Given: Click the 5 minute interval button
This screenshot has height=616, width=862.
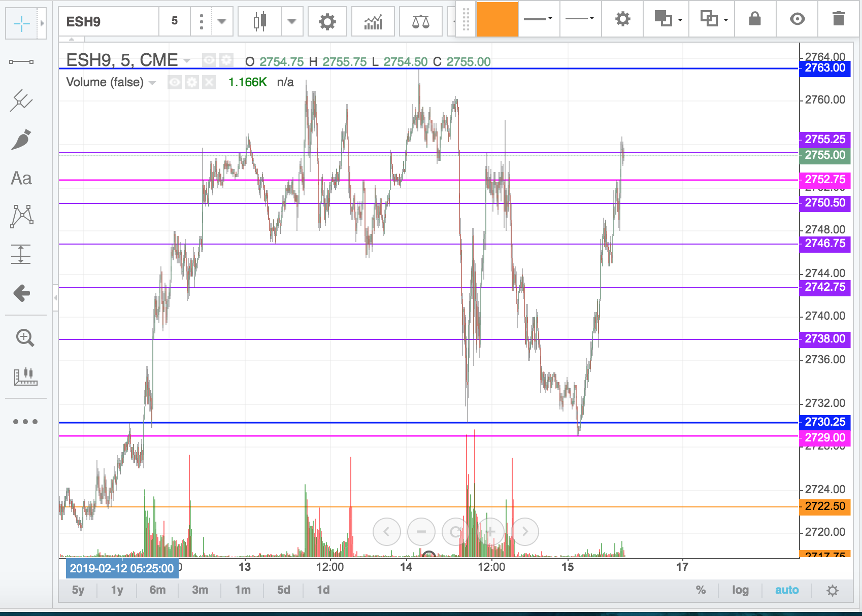Looking at the screenshot, I should click(175, 21).
